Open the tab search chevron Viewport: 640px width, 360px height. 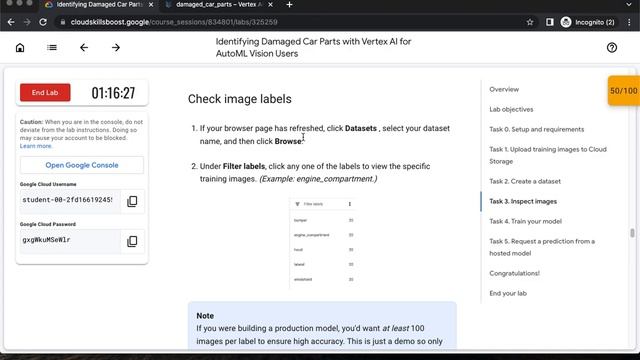[x=629, y=4]
